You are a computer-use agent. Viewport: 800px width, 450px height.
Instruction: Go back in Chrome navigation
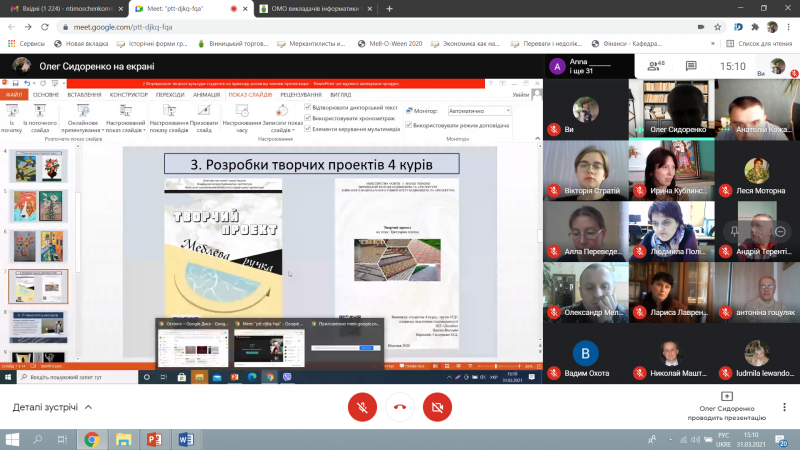11,27
